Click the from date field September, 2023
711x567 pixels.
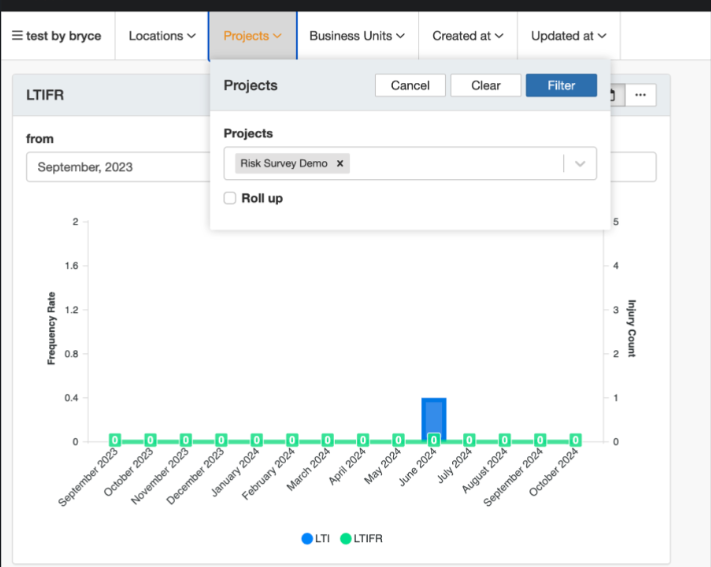tap(118, 167)
